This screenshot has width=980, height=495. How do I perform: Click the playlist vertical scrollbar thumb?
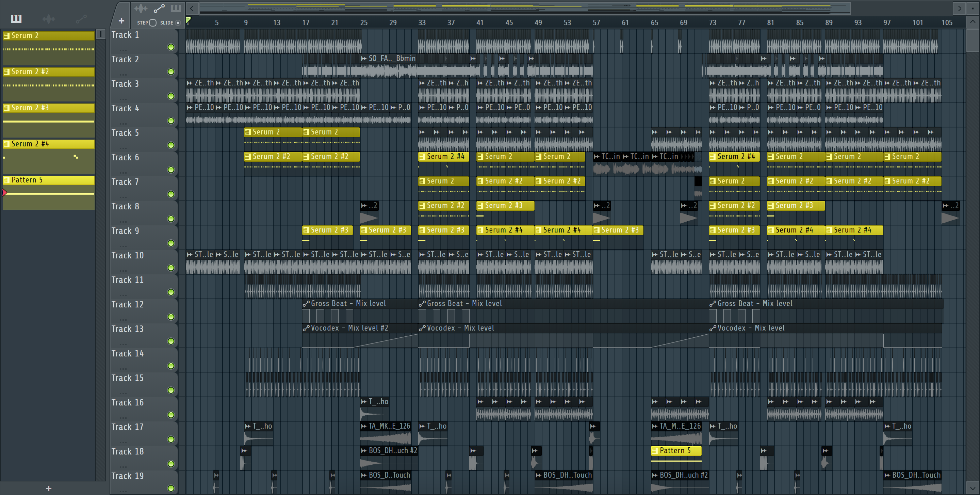point(973,40)
